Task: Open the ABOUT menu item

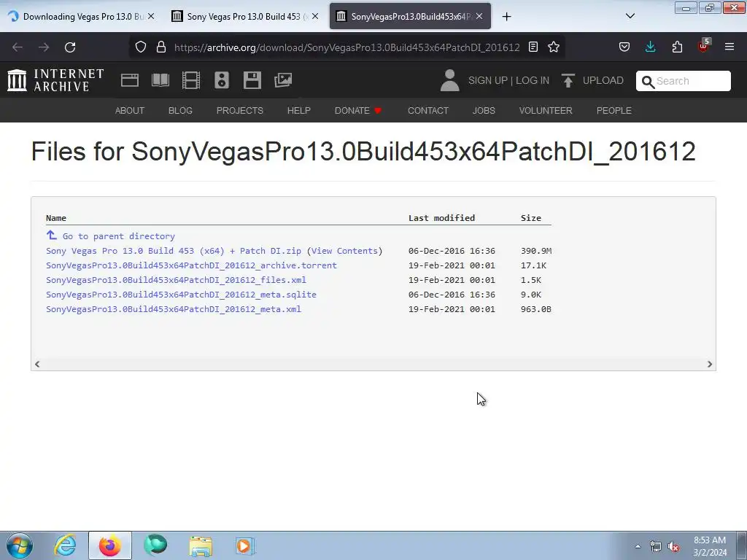Action: point(130,111)
